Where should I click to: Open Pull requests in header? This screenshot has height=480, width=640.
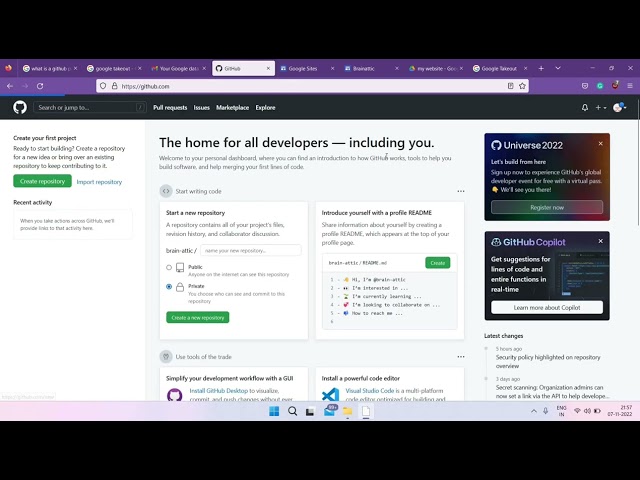pos(170,107)
